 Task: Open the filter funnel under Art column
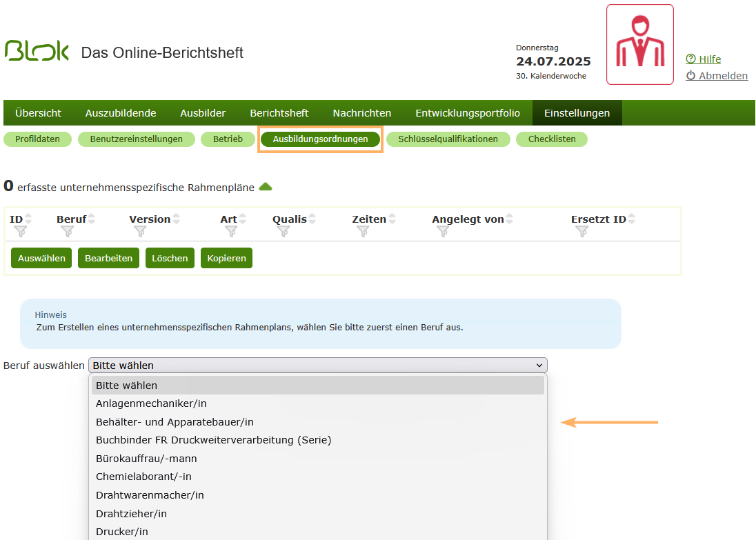tap(232, 231)
